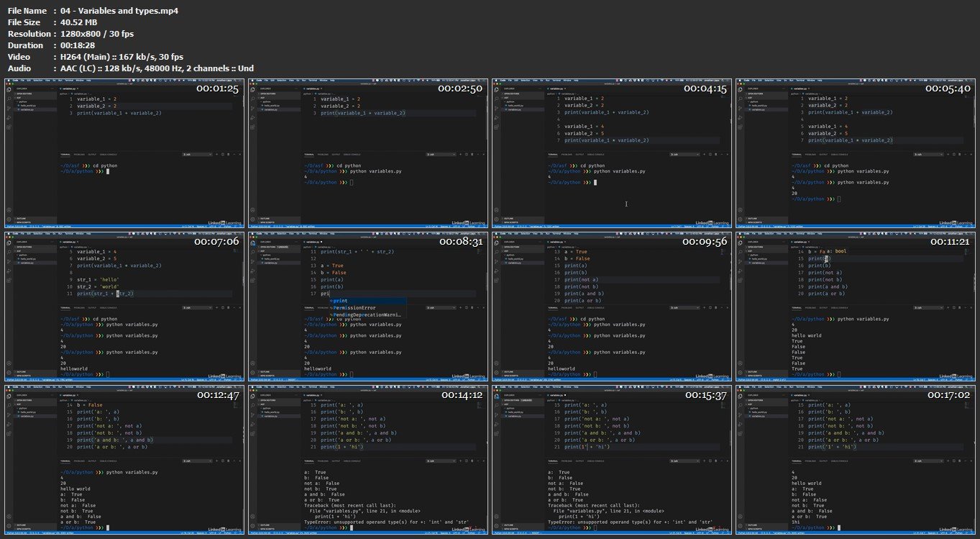Open the thumbnail stamped 00:01:25
The height and width of the screenshot is (539, 980).
point(124,153)
